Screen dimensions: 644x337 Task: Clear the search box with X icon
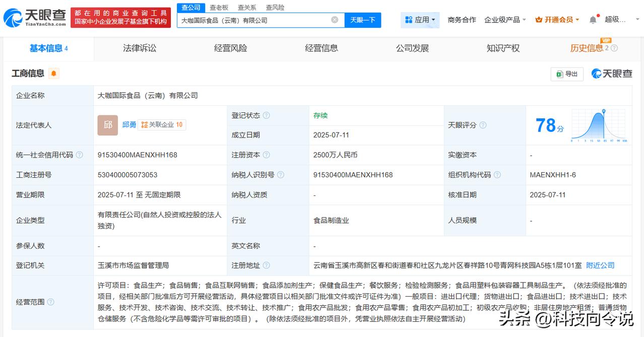[x=335, y=20]
